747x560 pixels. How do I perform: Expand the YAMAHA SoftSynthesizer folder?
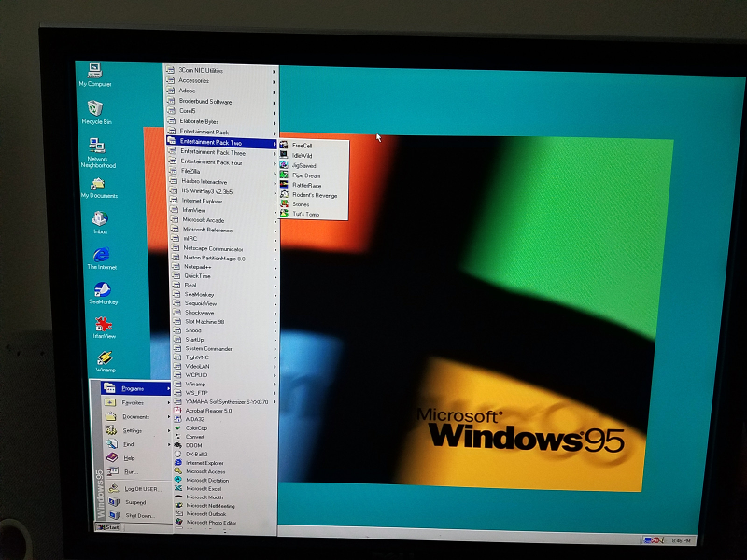[225, 402]
